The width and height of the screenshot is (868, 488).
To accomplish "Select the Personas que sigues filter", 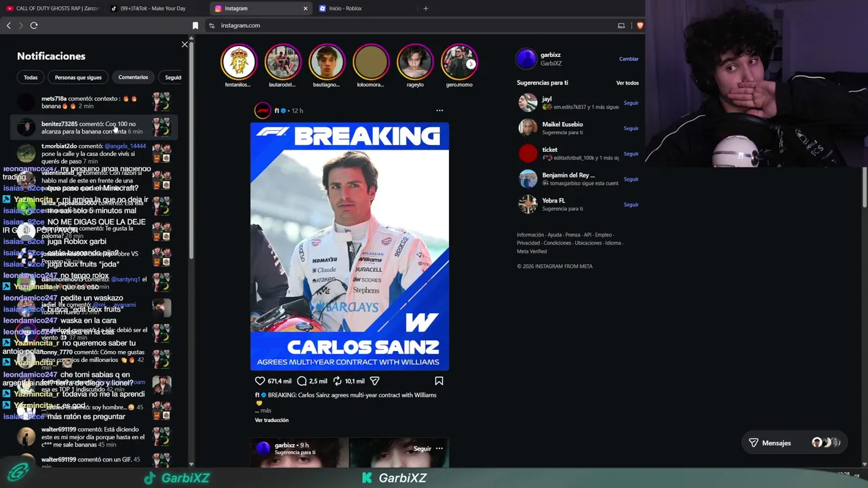I will point(78,77).
